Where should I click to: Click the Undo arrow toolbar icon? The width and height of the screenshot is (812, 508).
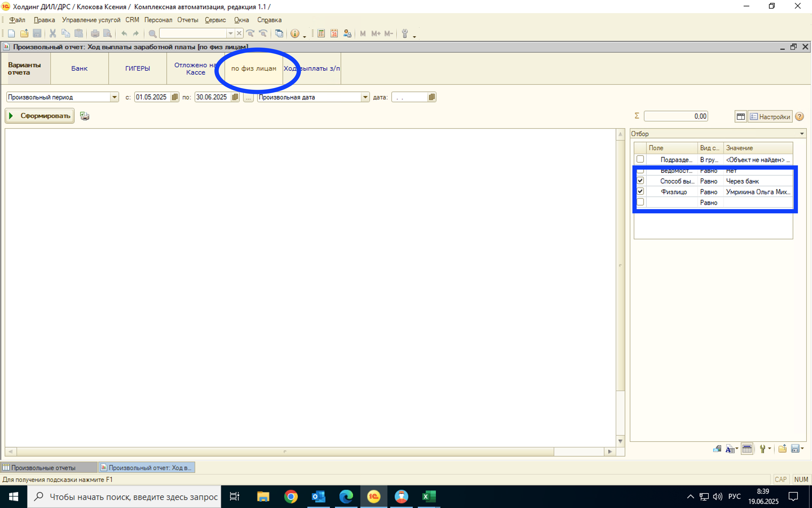(124, 33)
